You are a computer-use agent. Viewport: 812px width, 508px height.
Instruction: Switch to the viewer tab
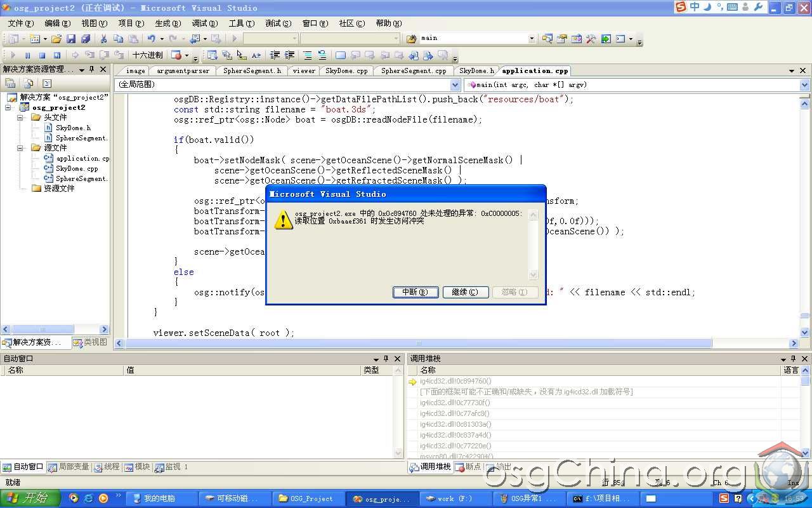point(304,70)
